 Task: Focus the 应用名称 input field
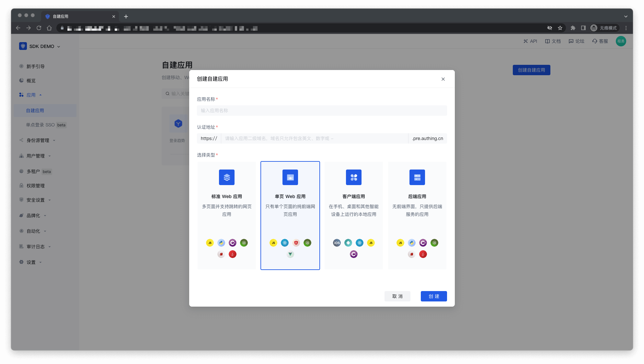click(x=322, y=111)
